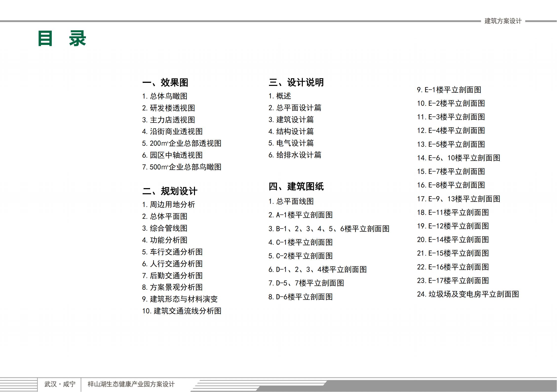557x392 pixels.
Task: Click the 四、建筑图纸 section heading
Action: (x=296, y=186)
